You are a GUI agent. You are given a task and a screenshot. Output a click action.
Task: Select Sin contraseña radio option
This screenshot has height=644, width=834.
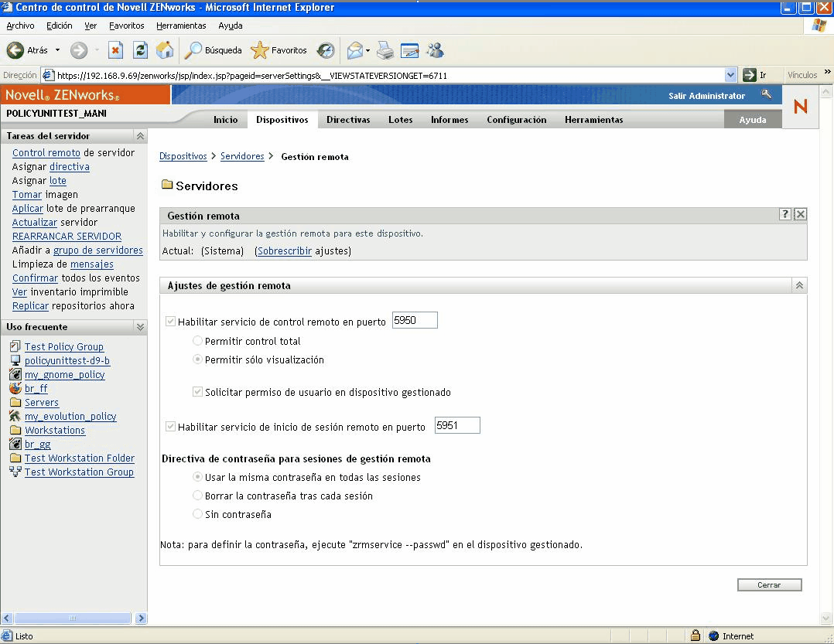click(x=197, y=514)
